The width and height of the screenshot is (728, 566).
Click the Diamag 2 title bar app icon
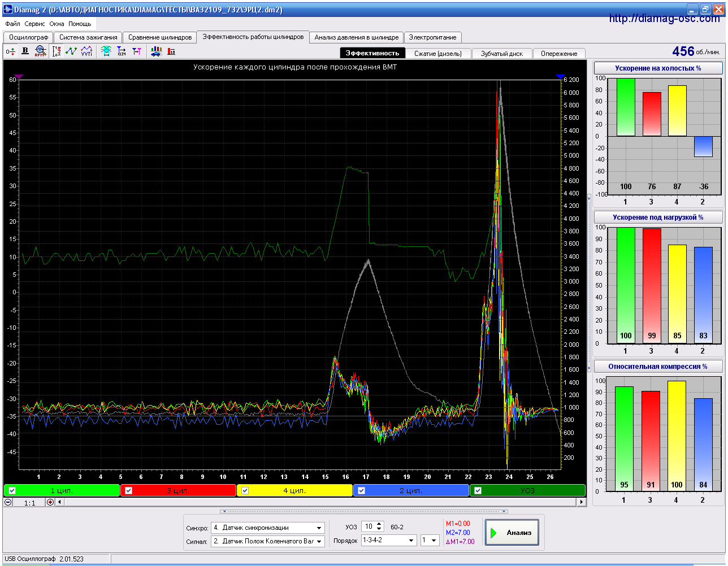8,10
